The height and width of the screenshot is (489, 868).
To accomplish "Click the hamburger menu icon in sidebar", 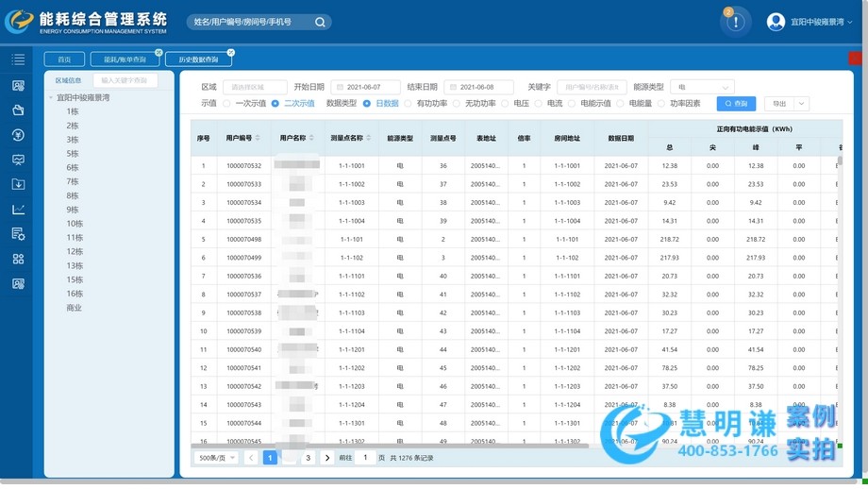I will tap(18, 59).
